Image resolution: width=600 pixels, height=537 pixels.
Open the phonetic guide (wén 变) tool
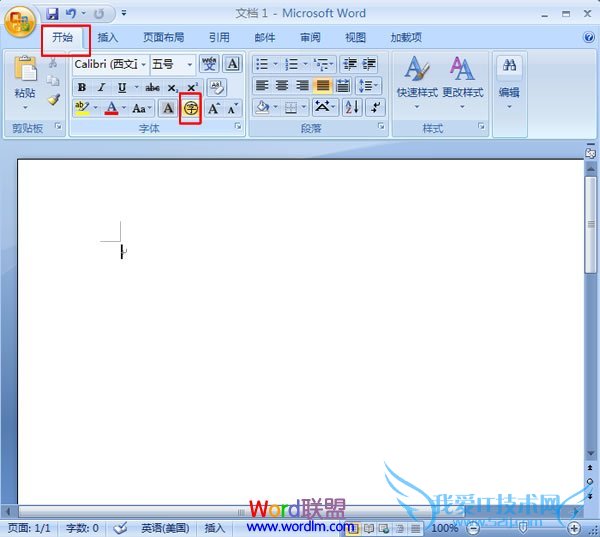click(x=209, y=64)
